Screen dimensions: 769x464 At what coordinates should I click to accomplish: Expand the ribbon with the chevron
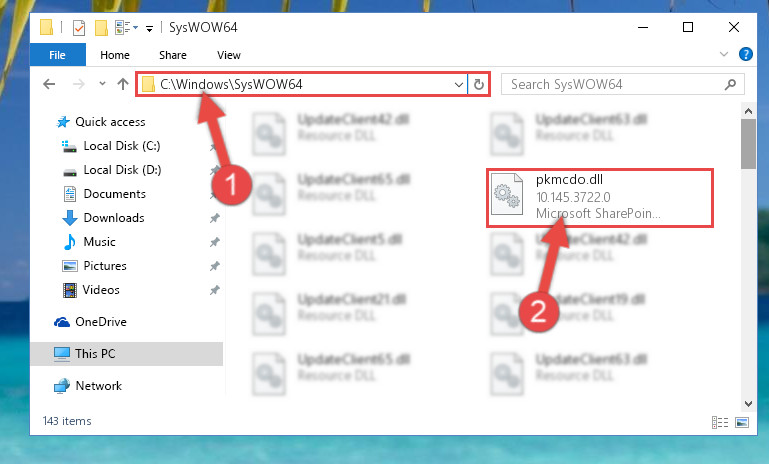click(x=723, y=54)
